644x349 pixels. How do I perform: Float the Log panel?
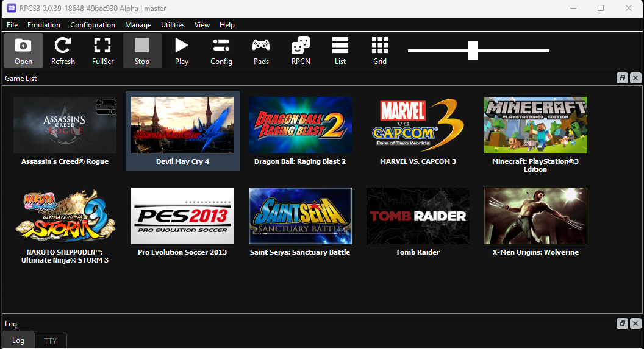click(622, 323)
